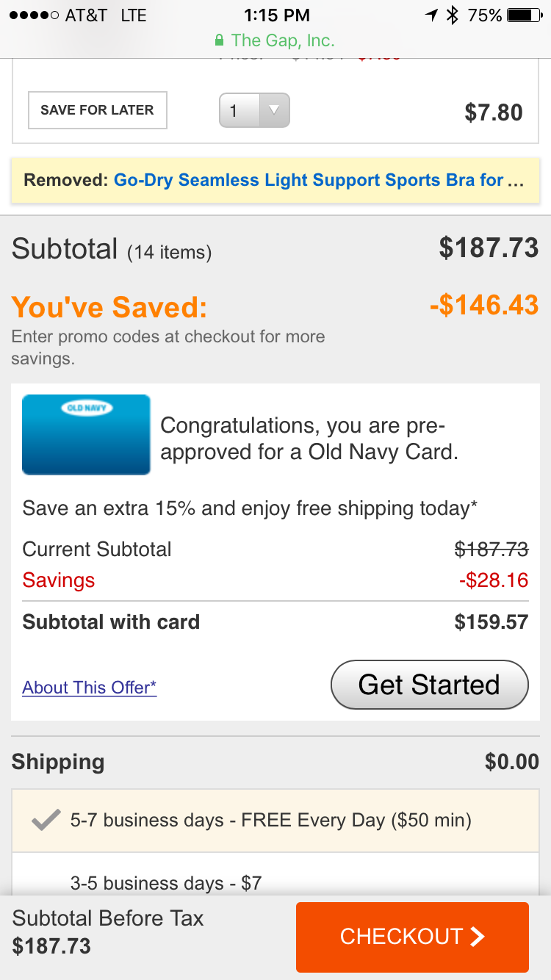Tap the pre-approved Old Navy Card message
This screenshot has width=551, height=980.
309,439
